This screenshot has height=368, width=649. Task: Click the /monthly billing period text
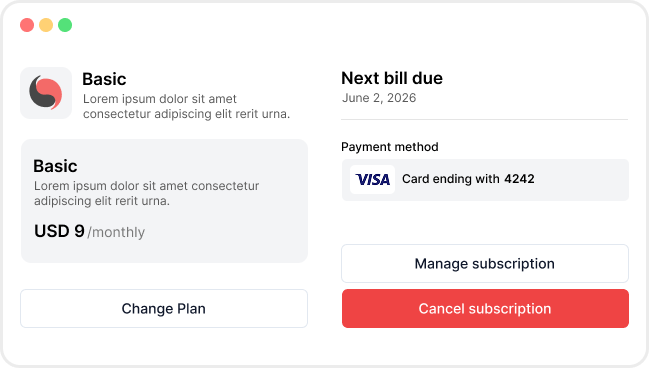[x=116, y=232]
